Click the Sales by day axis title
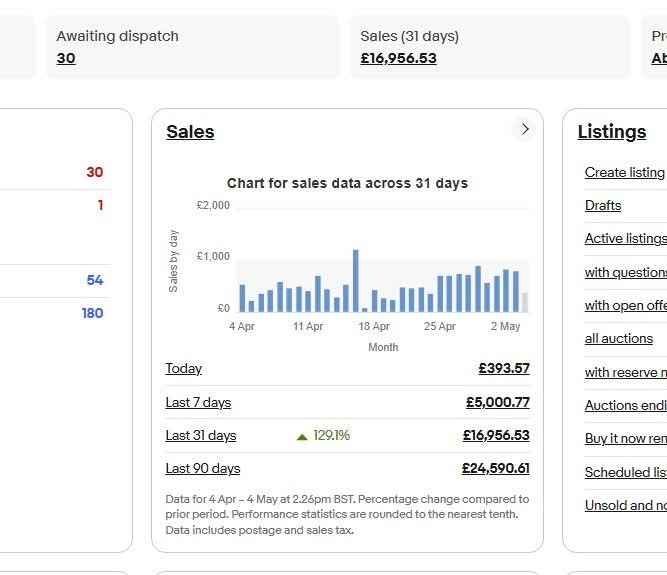 pyautogui.click(x=173, y=261)
